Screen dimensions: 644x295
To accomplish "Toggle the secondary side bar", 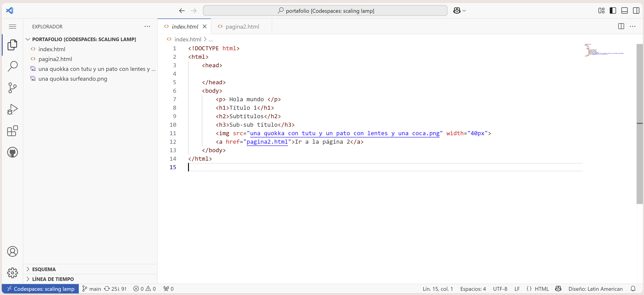I will (x=636, y=11).
